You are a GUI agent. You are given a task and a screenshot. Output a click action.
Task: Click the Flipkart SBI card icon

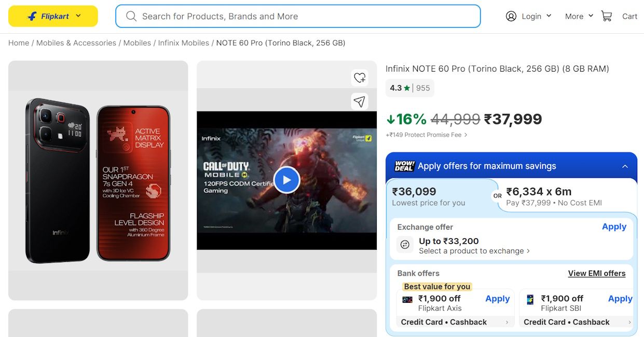pos(530,300)
